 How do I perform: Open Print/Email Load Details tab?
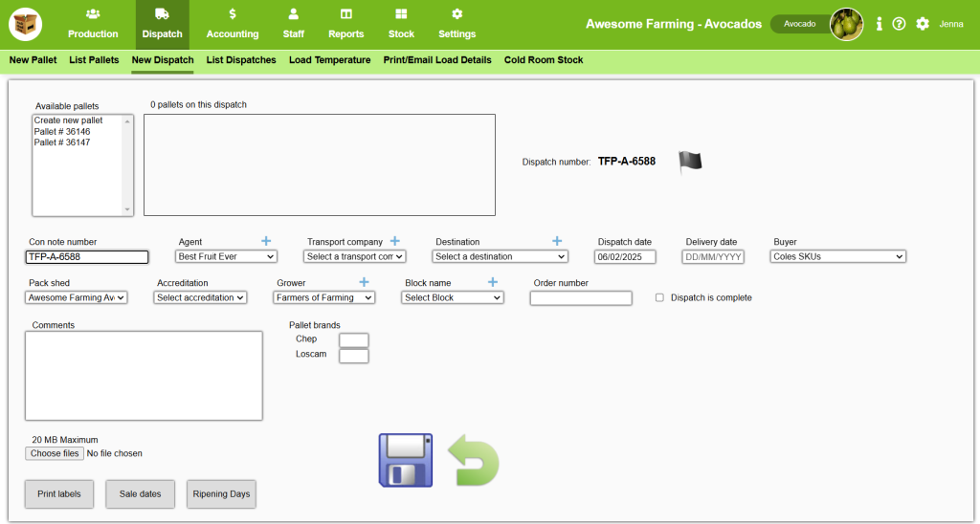coord(437,60)
